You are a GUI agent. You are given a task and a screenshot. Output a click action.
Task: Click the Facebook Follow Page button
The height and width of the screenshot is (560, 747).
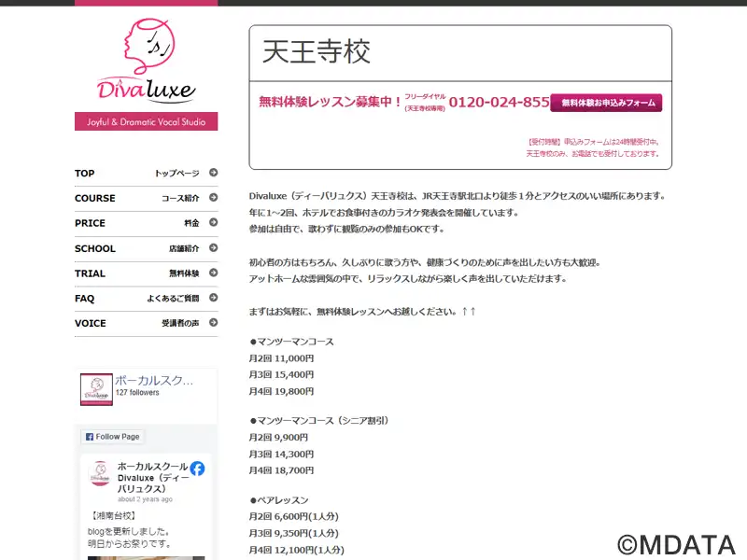(x=113, y=437)
